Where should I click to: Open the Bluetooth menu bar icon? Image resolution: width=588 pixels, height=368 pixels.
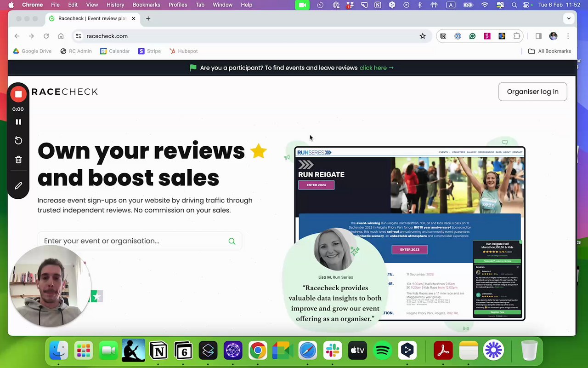pyautogui.click(x=420, y=5)
